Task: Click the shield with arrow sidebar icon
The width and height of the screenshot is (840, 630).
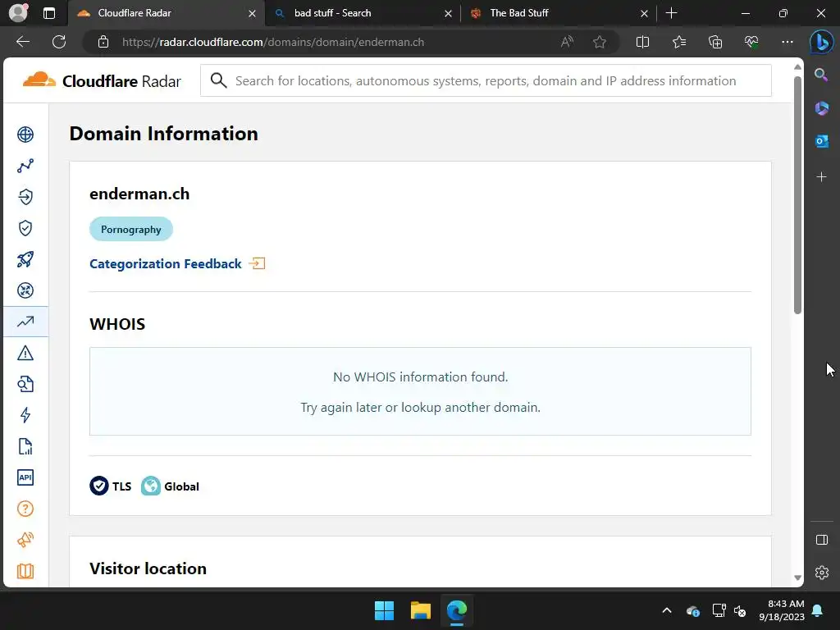Action: click(x=25, y=197)
